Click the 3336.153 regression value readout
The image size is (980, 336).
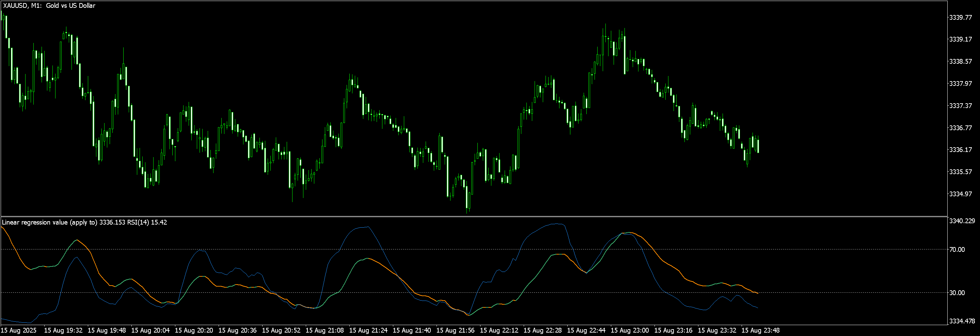112,222
